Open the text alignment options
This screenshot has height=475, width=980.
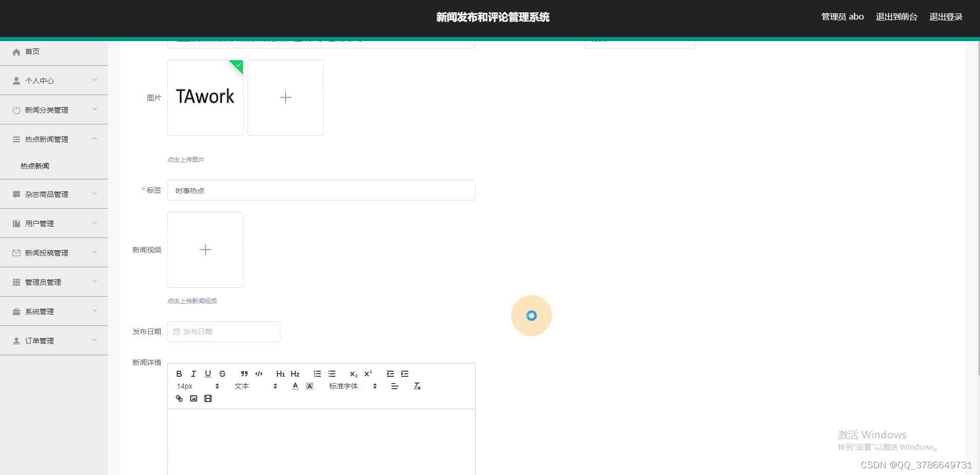click(394, 386)
